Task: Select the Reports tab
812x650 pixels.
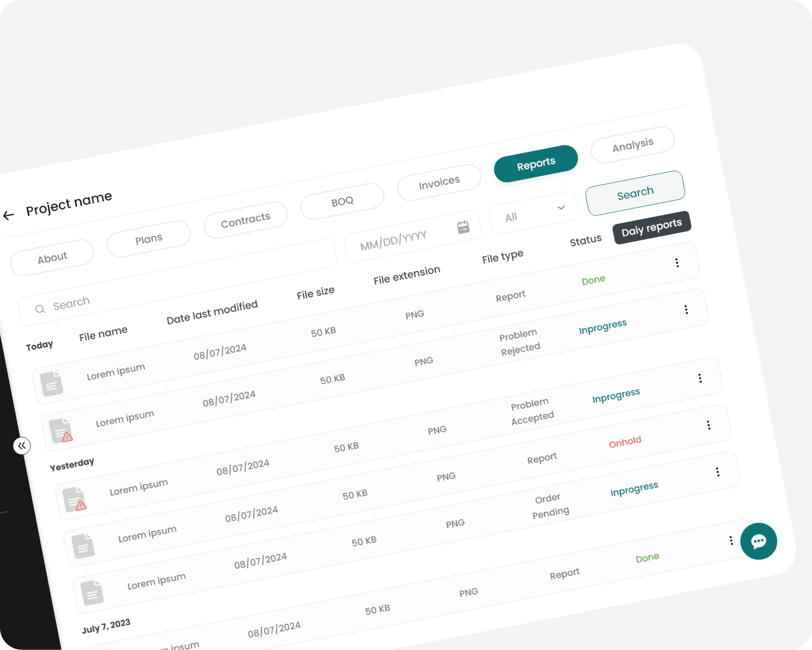Action: 535,161
